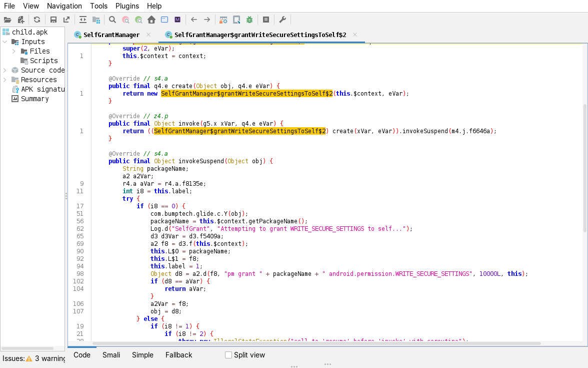Screen dimensions: 588x368
Task: Select the Files folder in the tree
Action: pyautogui.click(x=40, y=51)
